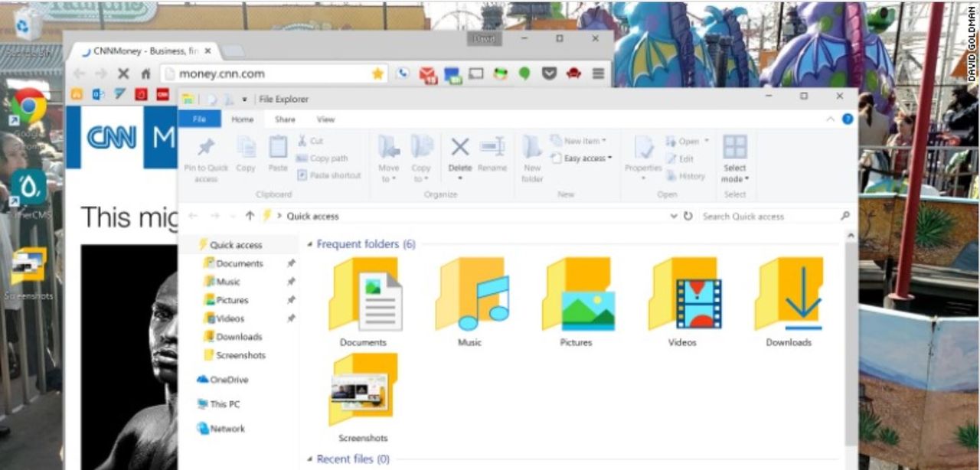This screenshot has height=470, width=980.
Task: Click the Pin to Quick access icon
Action: tap(206, 149)
